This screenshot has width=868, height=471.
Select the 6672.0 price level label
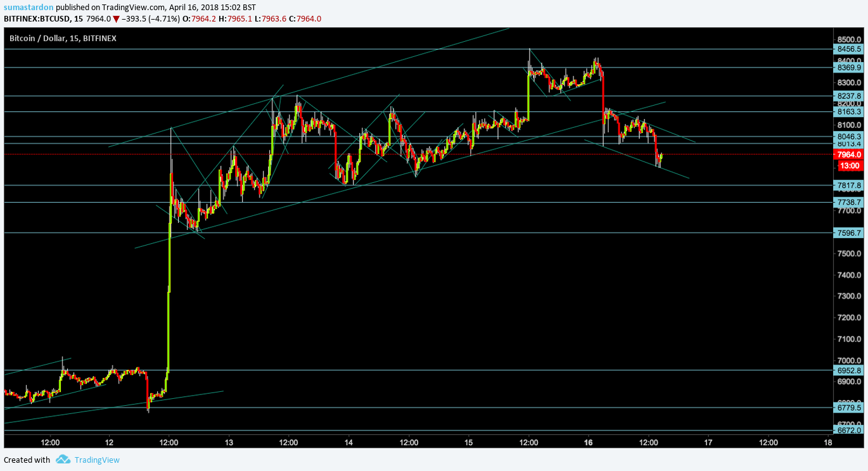tap(848, 430)
